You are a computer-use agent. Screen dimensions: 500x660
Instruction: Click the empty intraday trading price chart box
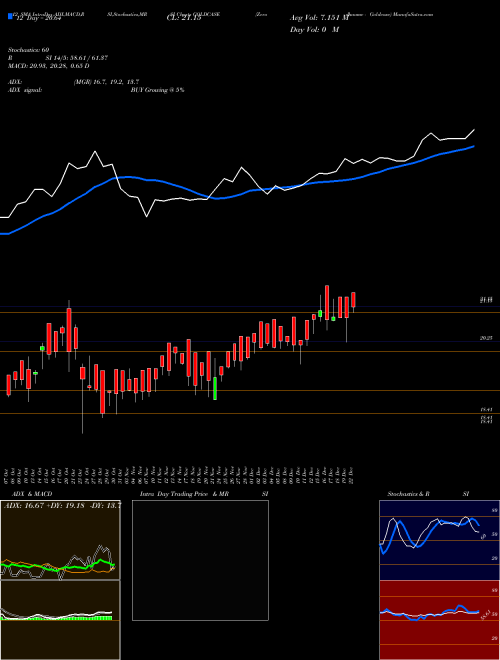[200, 560]
